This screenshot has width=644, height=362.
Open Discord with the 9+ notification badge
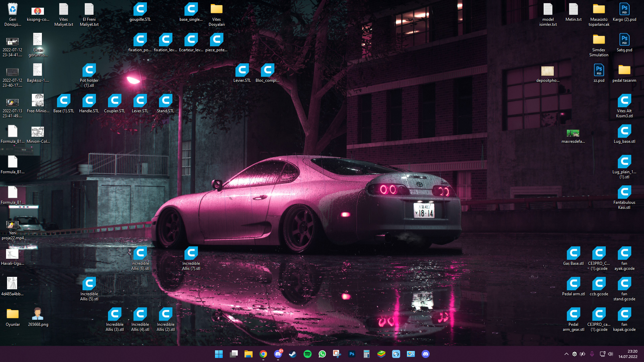pyautogui.click(x=278, y=354)
